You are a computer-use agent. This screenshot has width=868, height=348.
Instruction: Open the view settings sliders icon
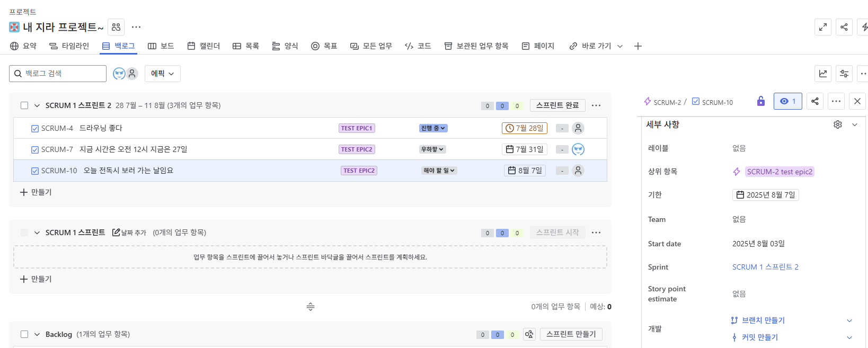844,74
